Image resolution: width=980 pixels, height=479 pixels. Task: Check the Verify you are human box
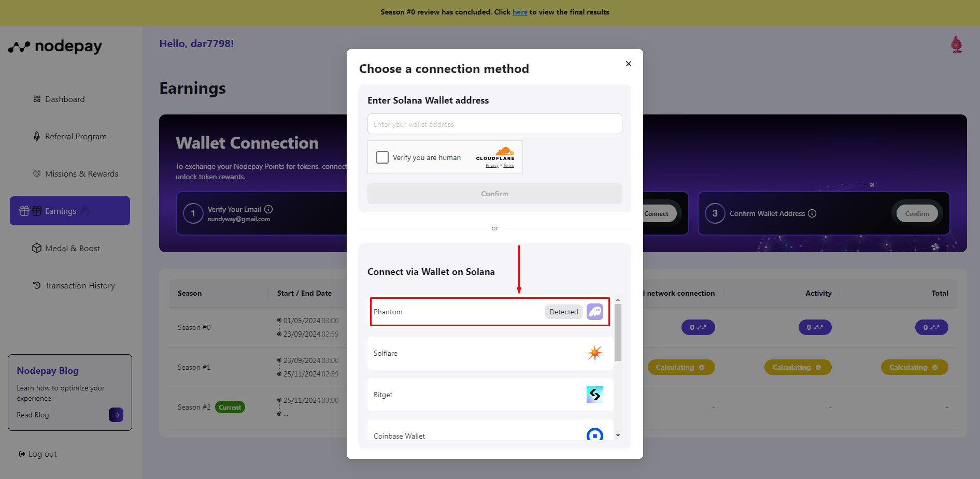pos(382,157)
